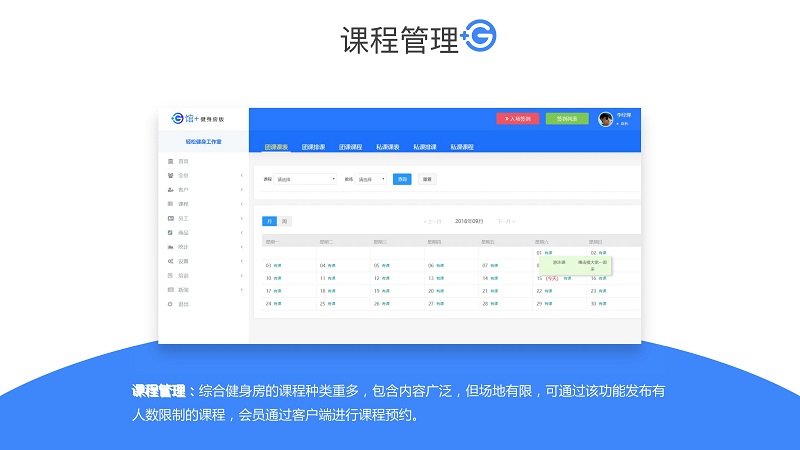The width and height of the screenshot is (800, 450).
Task: Click 有课 link on day 02
Action: (x=603, y=253)
